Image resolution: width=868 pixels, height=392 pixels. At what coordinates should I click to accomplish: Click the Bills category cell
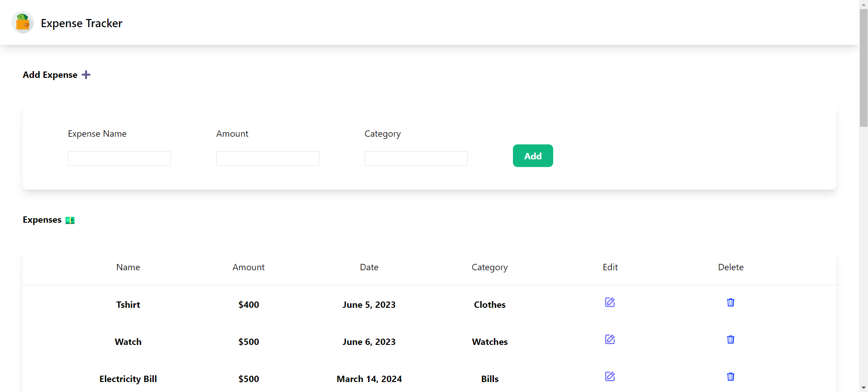point(490,379)
